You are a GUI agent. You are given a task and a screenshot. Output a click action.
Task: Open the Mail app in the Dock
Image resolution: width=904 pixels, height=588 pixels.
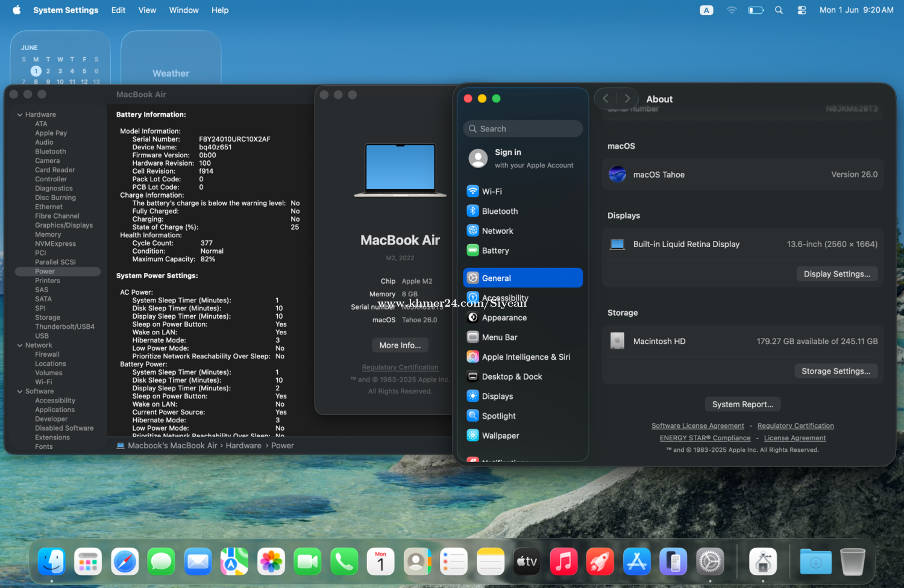(198, 562)
